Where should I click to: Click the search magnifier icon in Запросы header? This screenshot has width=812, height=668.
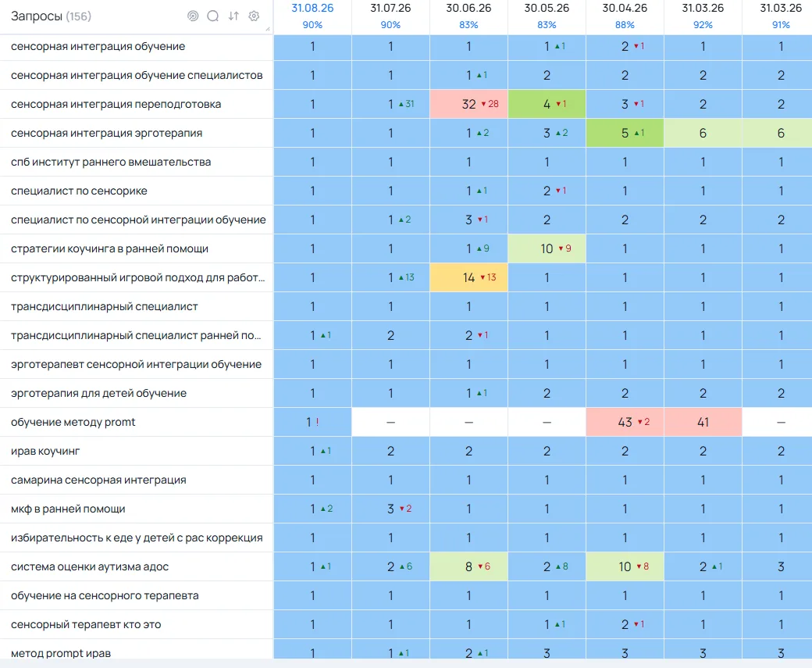213,16
